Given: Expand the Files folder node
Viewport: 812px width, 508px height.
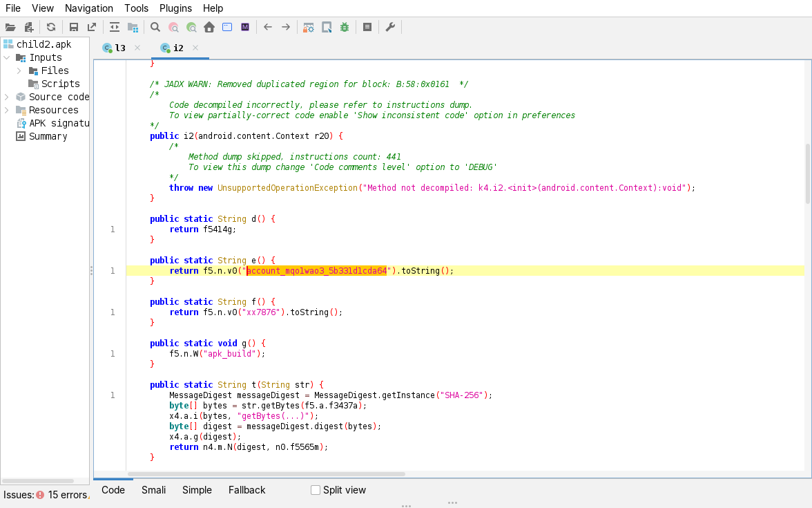Looking at the screenshot, I should click(x=19, y=70).
